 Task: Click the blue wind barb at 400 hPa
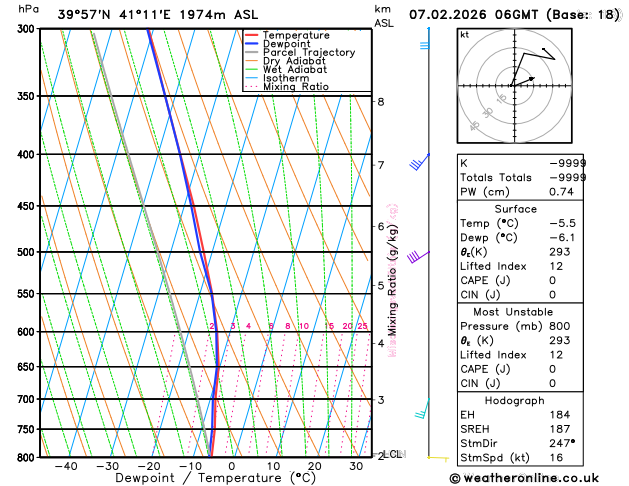point(419,161)
